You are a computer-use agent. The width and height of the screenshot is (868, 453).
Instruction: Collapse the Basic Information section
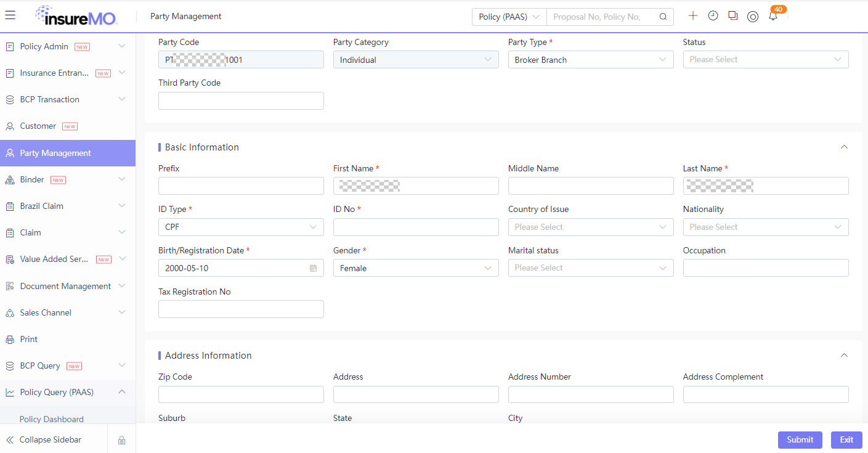pyautogui.click(x=844, y=147)
